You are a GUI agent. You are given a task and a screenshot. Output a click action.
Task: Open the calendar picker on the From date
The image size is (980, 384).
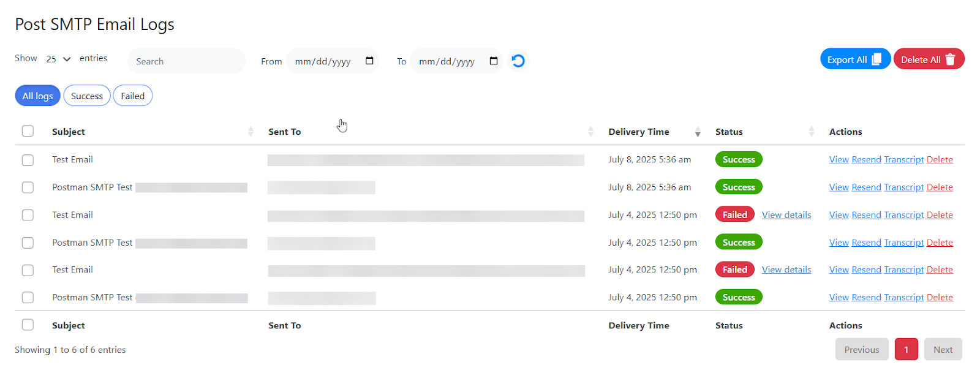[369, 61]
